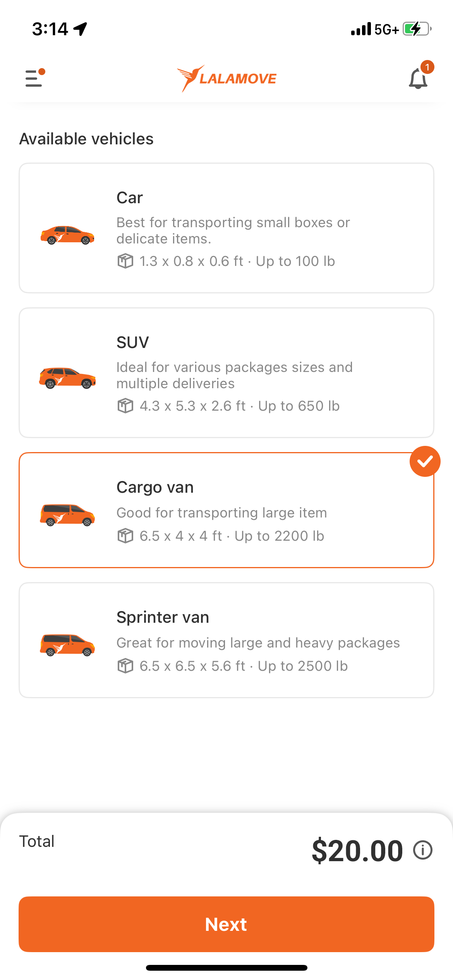Tap the orange Car vehicle image
Screen dimensions: 453x980
tap(67, 235)
